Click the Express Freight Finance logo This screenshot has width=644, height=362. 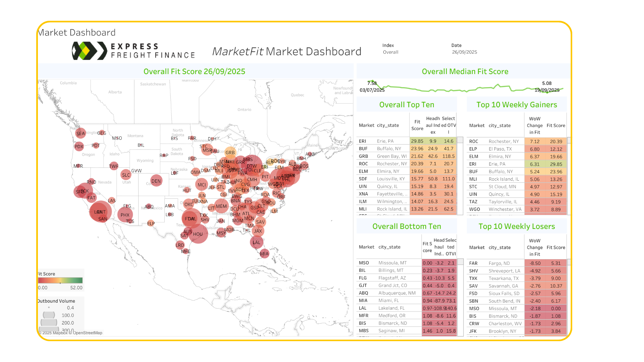[133, 51]
